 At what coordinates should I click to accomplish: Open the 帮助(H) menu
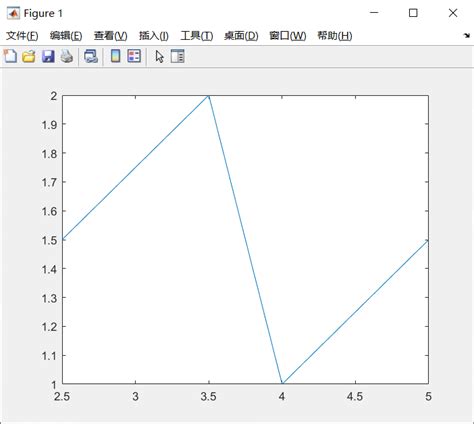coord(335,36)
